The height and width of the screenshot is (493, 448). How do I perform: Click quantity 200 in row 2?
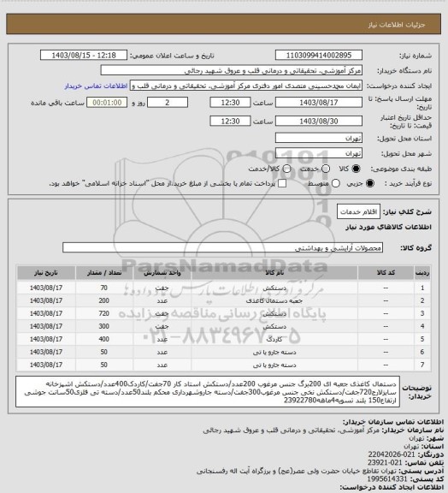pyautogui.click(x=104, y=300)
